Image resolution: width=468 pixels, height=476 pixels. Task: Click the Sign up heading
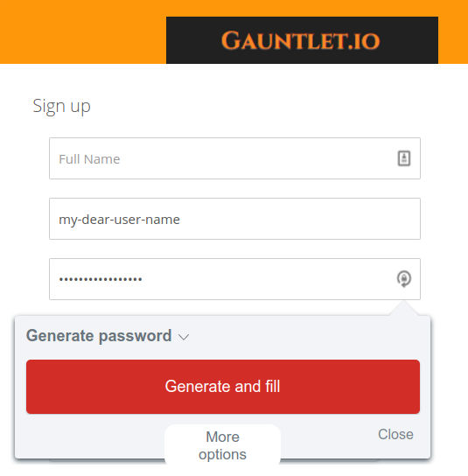61,106
